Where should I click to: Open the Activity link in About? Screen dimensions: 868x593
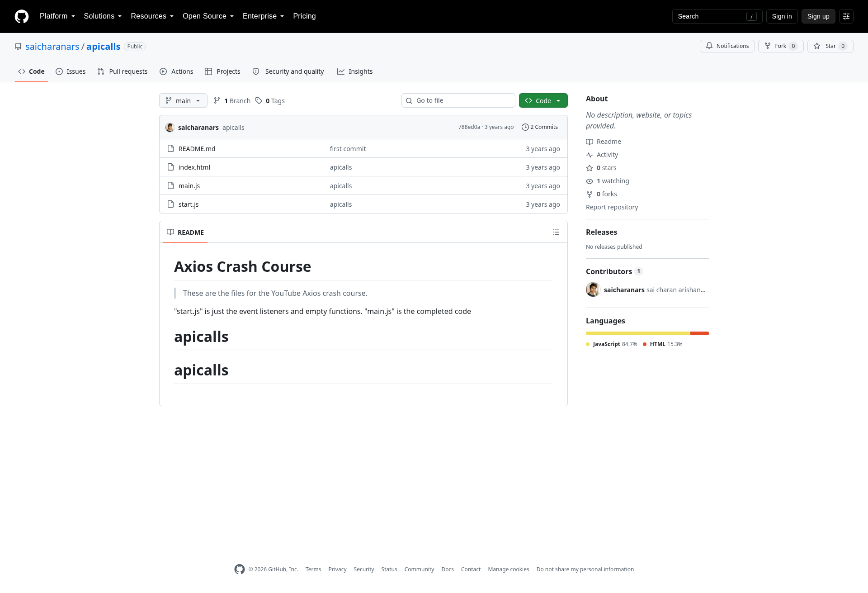coord(602,155)
